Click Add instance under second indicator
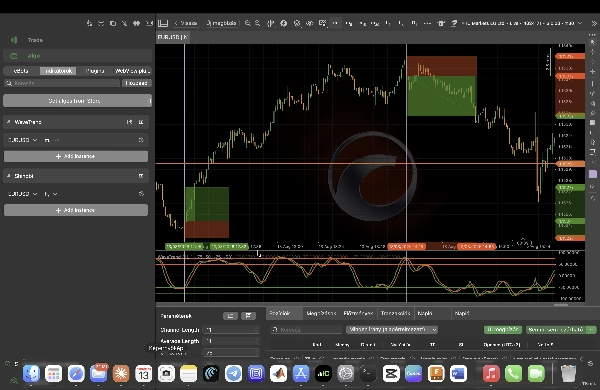The height and width of the screenshot is (390, 600). pos(76,210)
